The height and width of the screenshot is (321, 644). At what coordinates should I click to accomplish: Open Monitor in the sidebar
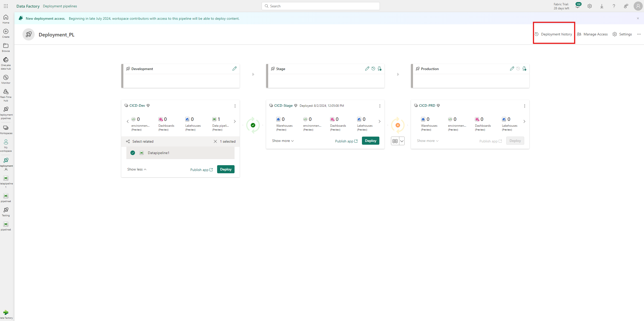click(6, 79)
